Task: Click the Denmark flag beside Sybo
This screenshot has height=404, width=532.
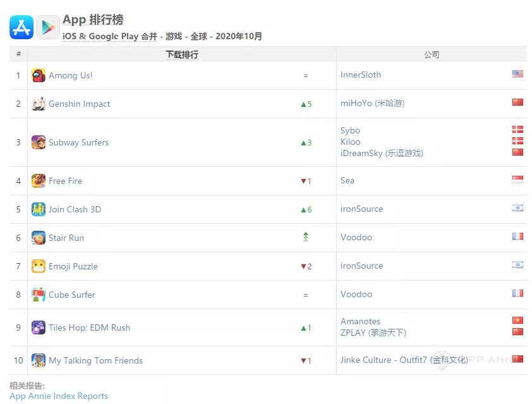Action: pyautogui.click(x=517, y=130)
